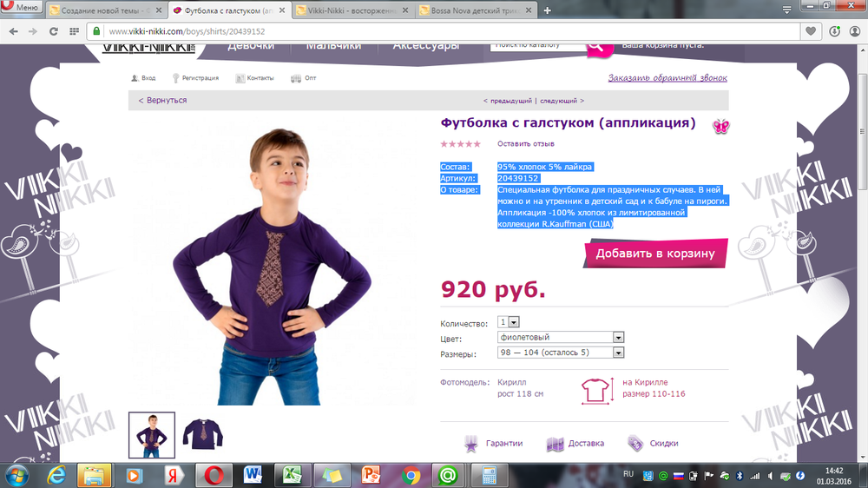Select the boy model thumbnail
Image resolution: width=868 pixels, height=488 pixels.
152,435
